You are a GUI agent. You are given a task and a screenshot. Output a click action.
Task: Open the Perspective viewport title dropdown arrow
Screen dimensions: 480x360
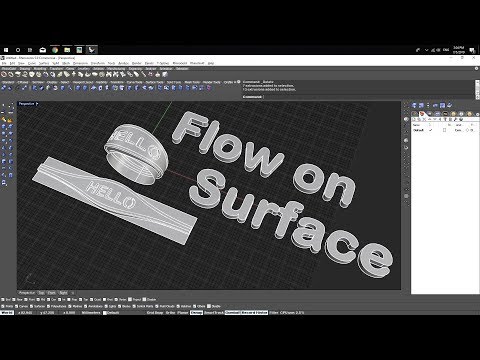[x=37, y=104]
